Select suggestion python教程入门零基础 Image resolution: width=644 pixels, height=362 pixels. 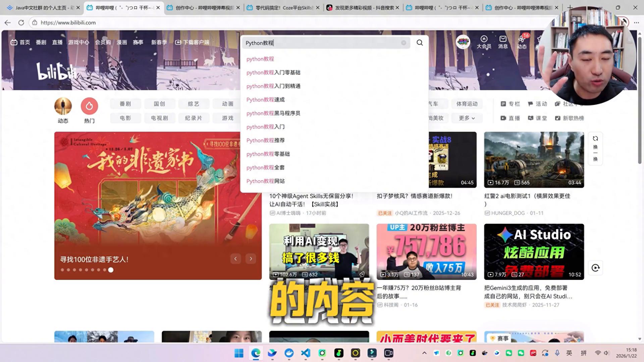point(273,72)
